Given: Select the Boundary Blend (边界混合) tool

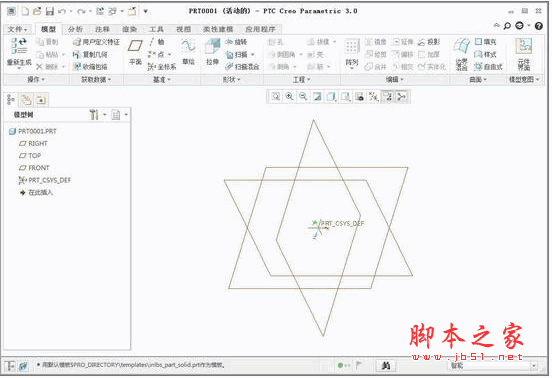Looking at the screenshot, I should pos(462,55).
